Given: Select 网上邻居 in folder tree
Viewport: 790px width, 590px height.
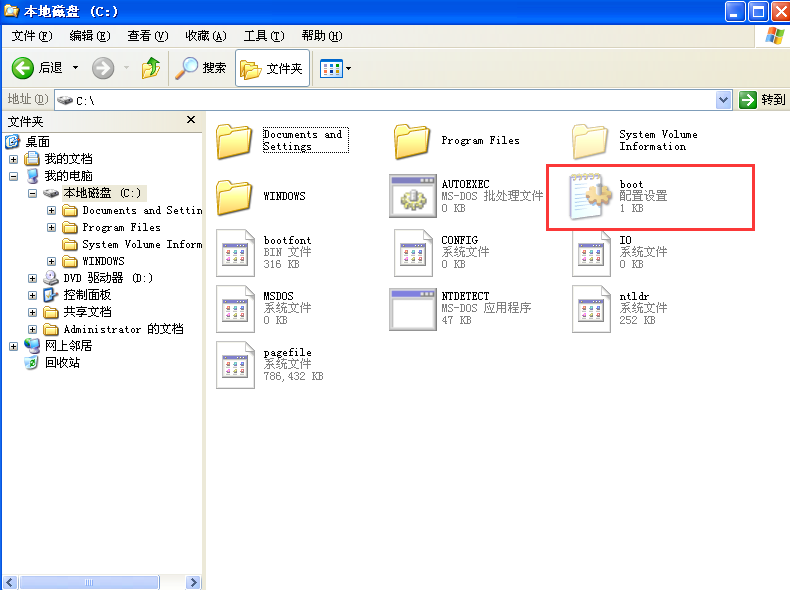Looking at the screenshot, I should pyautogui.click(x=69, y=346).
